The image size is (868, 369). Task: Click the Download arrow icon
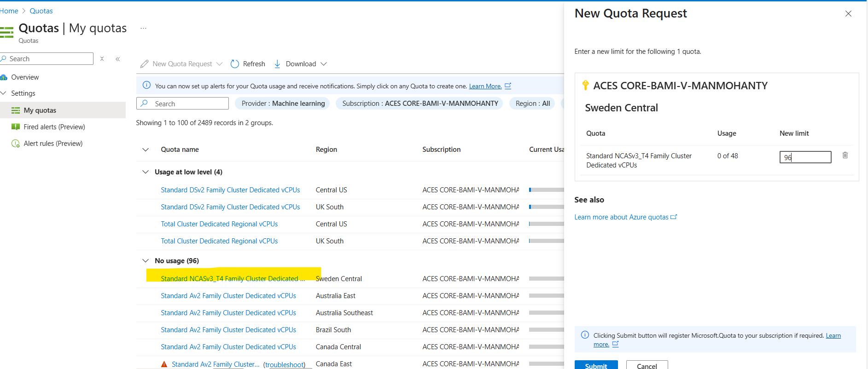277,64
